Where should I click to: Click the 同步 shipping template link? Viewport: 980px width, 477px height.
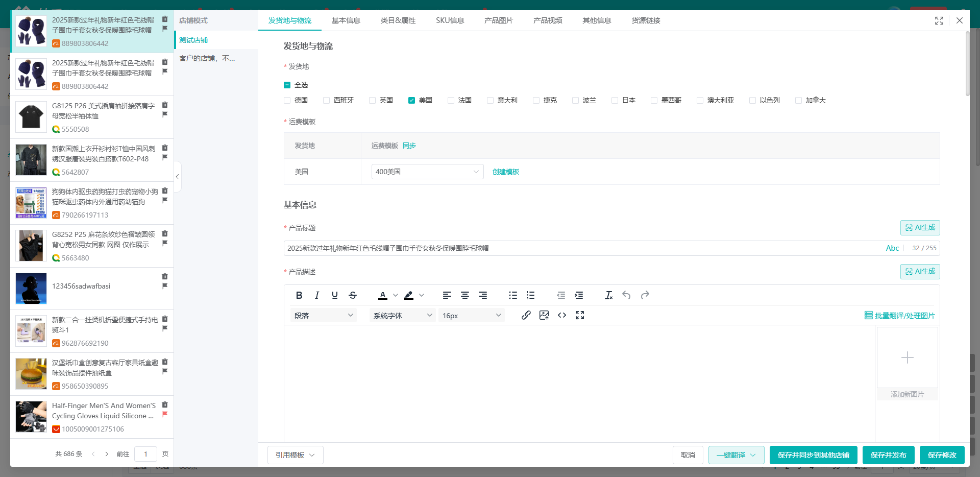pos(409,146)
